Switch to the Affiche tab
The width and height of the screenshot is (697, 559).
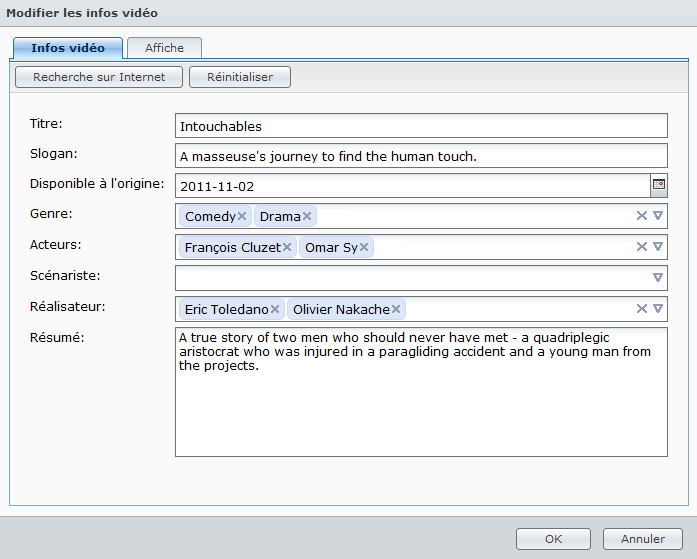pos(164,48)
